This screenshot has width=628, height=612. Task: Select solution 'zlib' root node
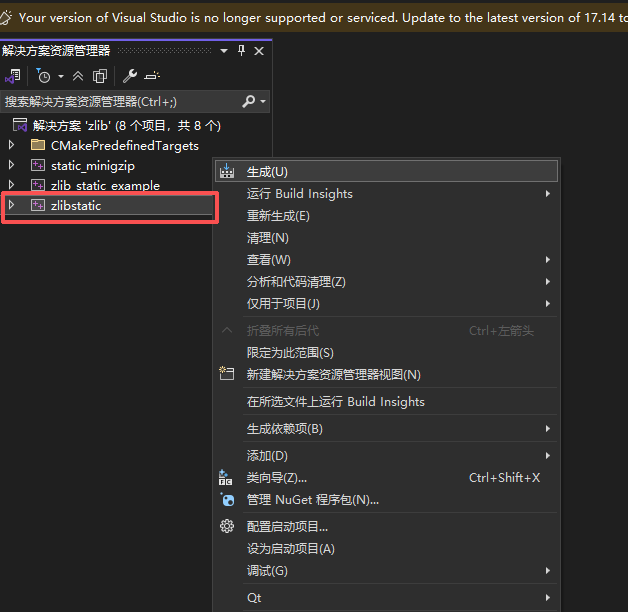tap(127, 126)
